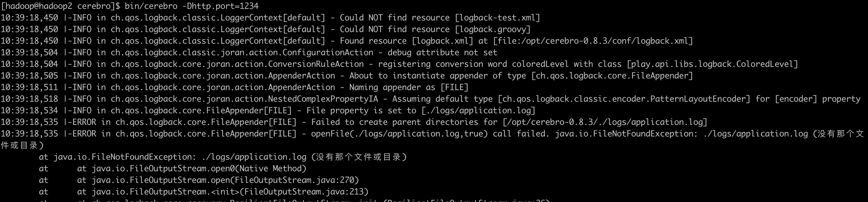The image size is (868, 202).
Task: Click the [hadoop@hadoop2 cerebro]$ shell prompt
Action: coord(60,6)
